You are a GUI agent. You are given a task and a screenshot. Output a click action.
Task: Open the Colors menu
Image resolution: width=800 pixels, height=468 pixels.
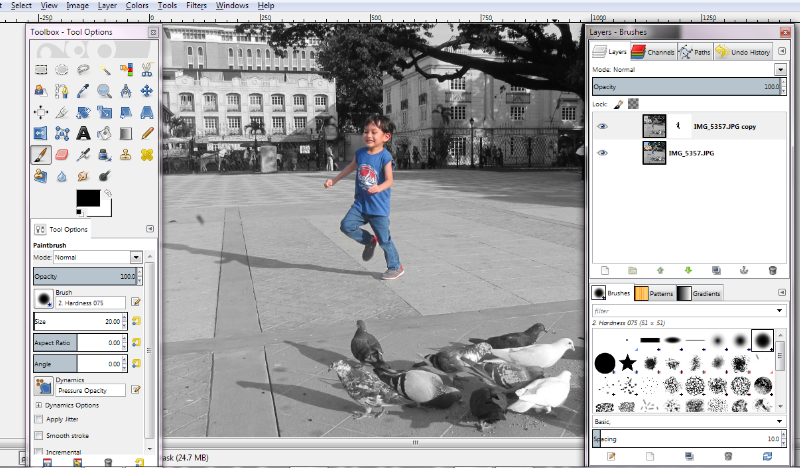coord(137,6)
